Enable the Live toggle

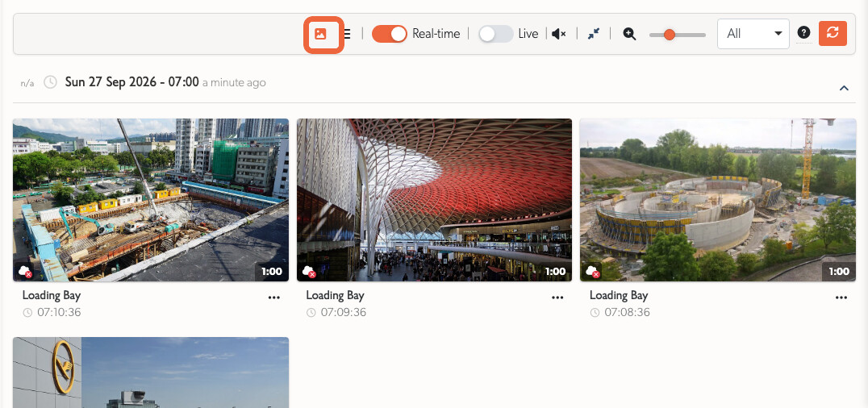(x=495, y=34)
